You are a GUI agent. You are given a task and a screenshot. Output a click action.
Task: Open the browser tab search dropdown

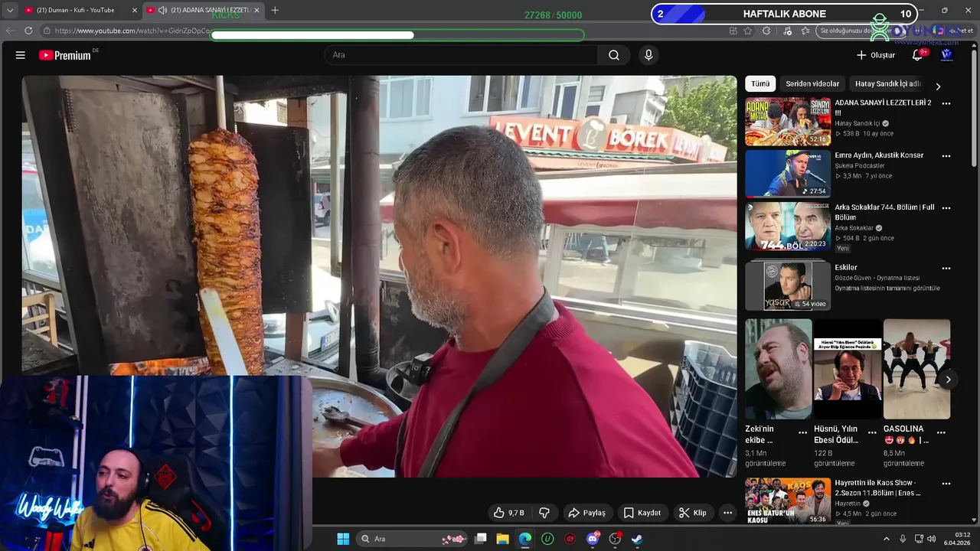(10, 10)
